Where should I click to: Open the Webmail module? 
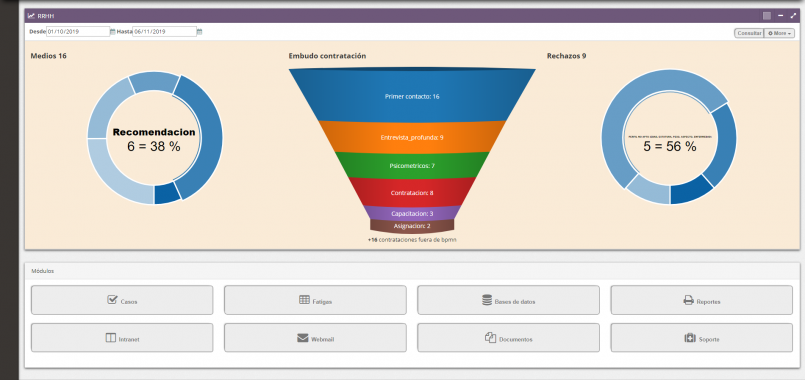(315, 338)
